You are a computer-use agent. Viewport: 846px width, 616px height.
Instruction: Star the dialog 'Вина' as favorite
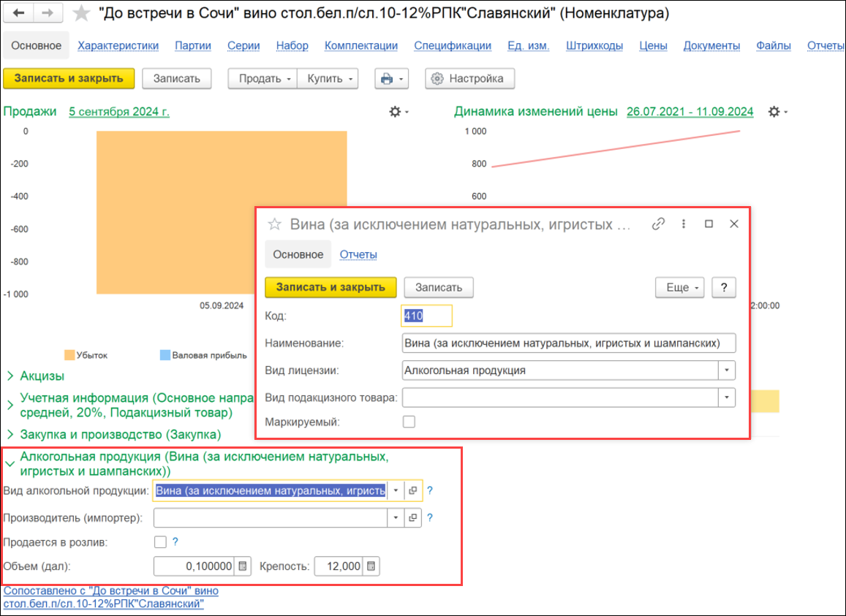click(275, 224)
